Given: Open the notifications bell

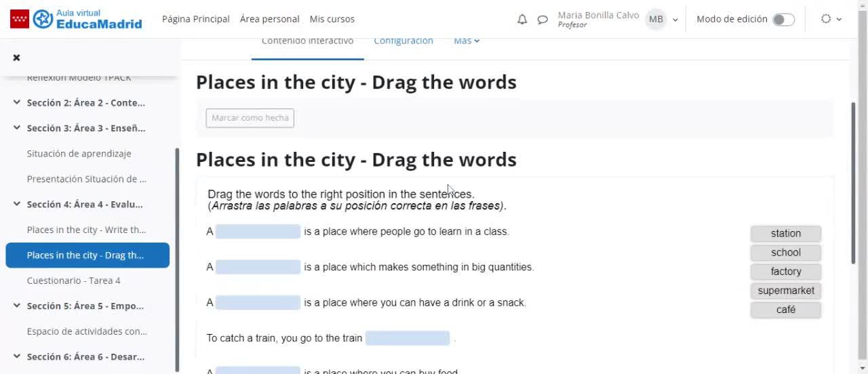Looking at the screenshot, I should 522,20.
